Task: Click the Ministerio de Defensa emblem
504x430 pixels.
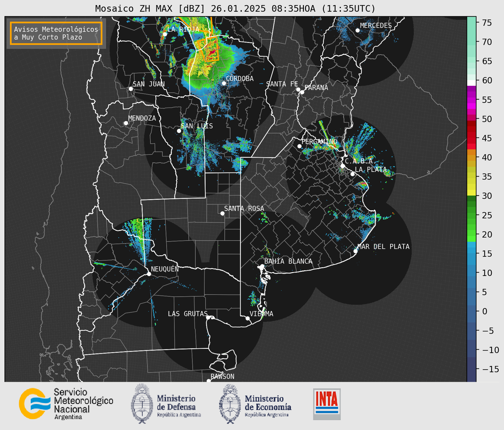Action: (x=142, y=404)
